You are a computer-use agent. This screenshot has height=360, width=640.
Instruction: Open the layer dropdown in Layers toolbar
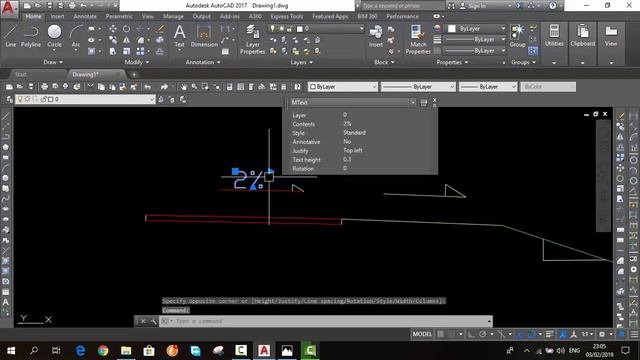pos(85,99)
